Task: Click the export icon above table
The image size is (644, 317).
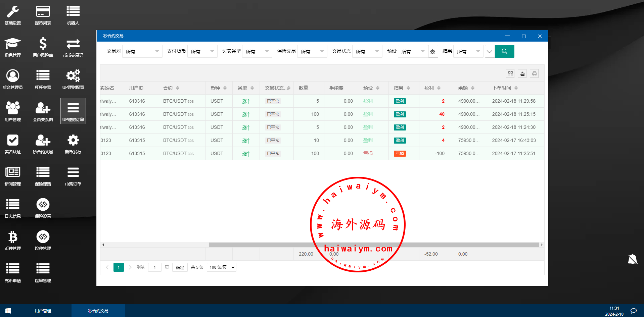Action: pos(522,74)
